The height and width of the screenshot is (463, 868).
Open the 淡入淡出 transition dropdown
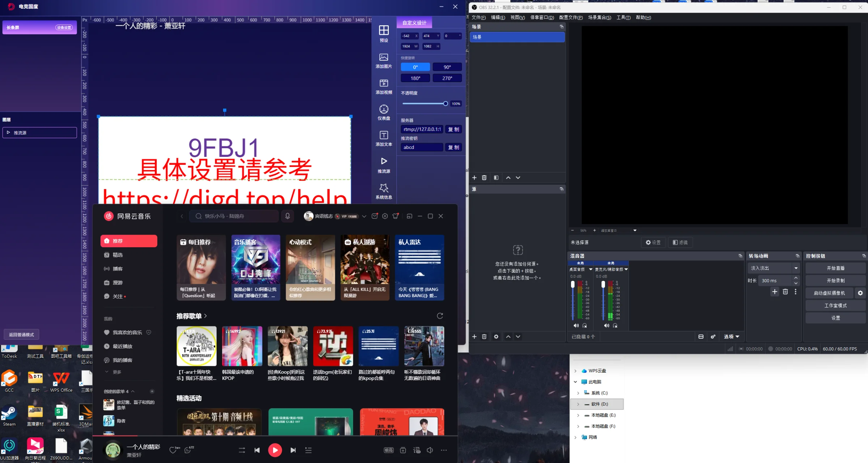coord(773,268)
